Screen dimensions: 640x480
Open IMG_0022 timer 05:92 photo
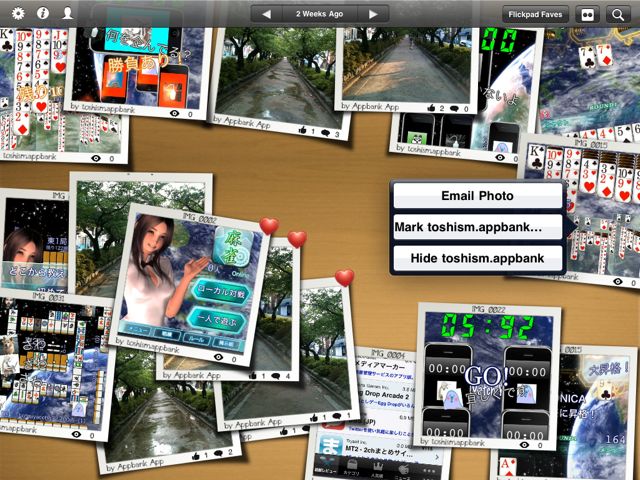(489, 375)
